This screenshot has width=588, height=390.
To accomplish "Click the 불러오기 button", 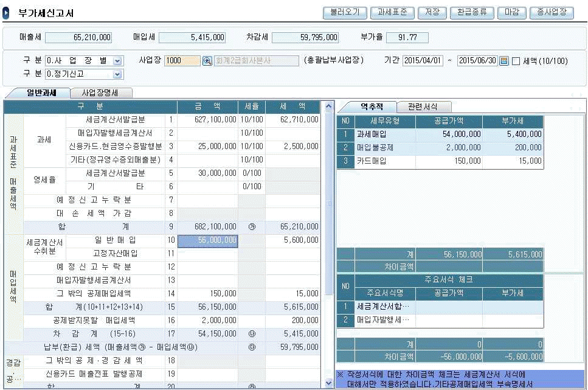I will [x=345, y=12].
